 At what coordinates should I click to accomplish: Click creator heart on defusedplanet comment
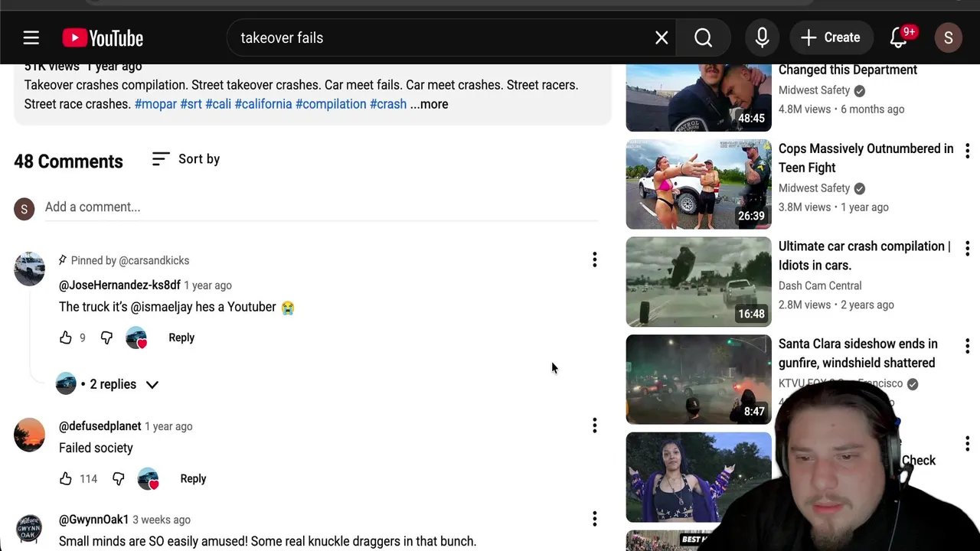pos(148,478)
